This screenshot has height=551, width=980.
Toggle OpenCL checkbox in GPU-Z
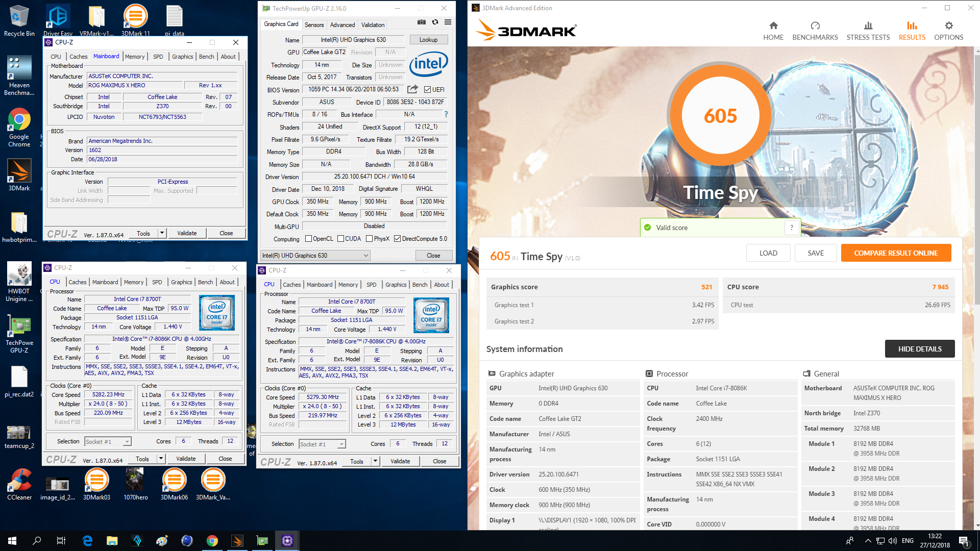tap(308, 239)
